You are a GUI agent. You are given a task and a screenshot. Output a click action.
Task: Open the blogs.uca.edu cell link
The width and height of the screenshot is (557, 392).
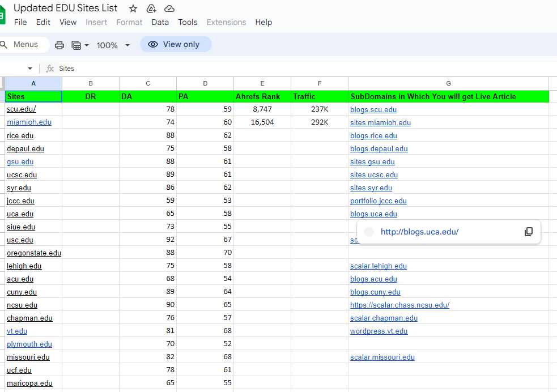373,214
